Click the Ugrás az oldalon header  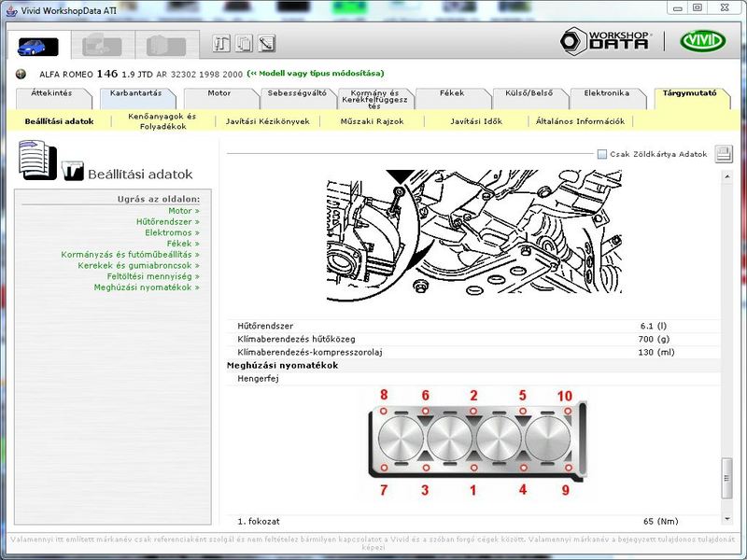159,199
